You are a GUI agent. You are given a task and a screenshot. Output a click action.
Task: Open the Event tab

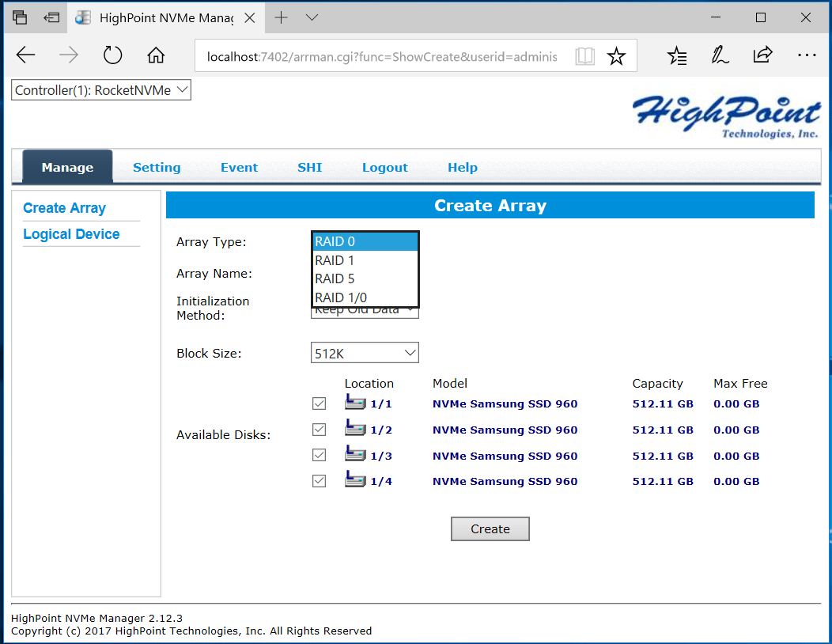[239, 167]
